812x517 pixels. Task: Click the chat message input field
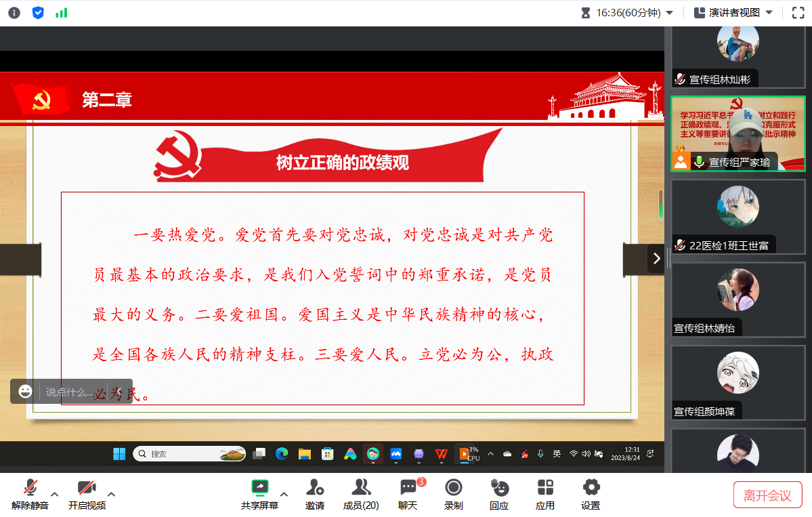click(71, 392)
